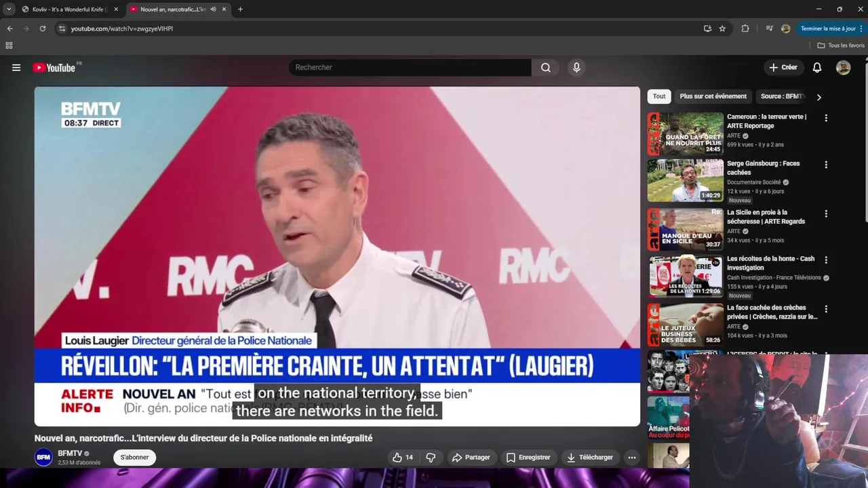
Task: Open the media controls icon in toolbar
Action: [769, 28]
